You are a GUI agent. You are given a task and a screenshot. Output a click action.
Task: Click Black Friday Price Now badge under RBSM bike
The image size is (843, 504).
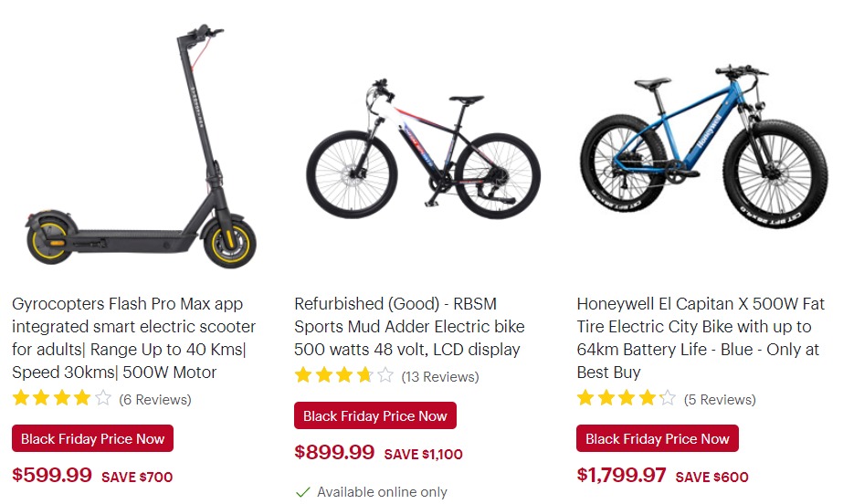375,415
